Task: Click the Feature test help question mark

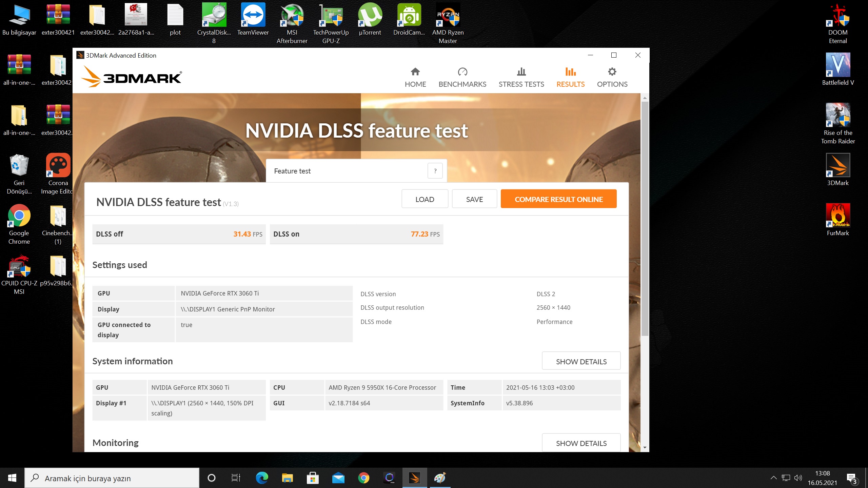Action: 435,171
